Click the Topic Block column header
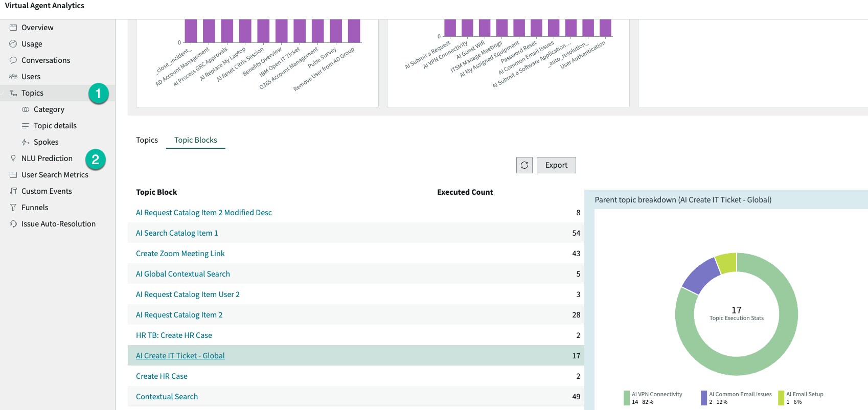The image size is (868, 410). [156, 192]
